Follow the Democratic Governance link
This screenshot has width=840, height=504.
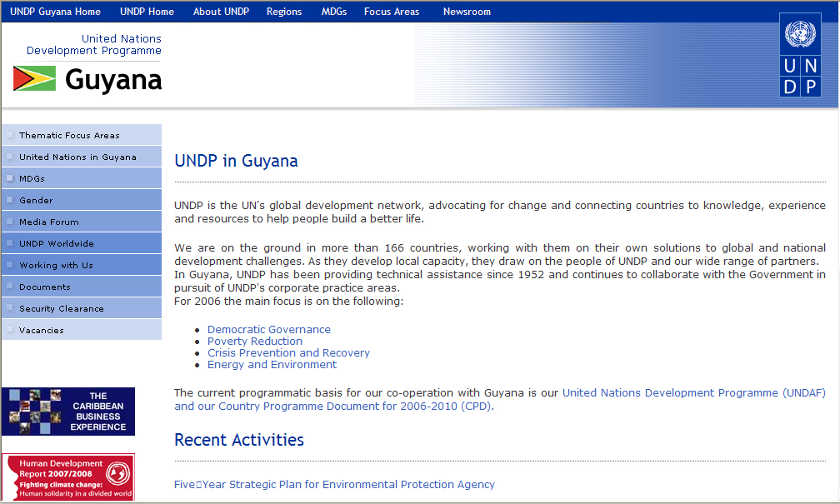(269, 330)
